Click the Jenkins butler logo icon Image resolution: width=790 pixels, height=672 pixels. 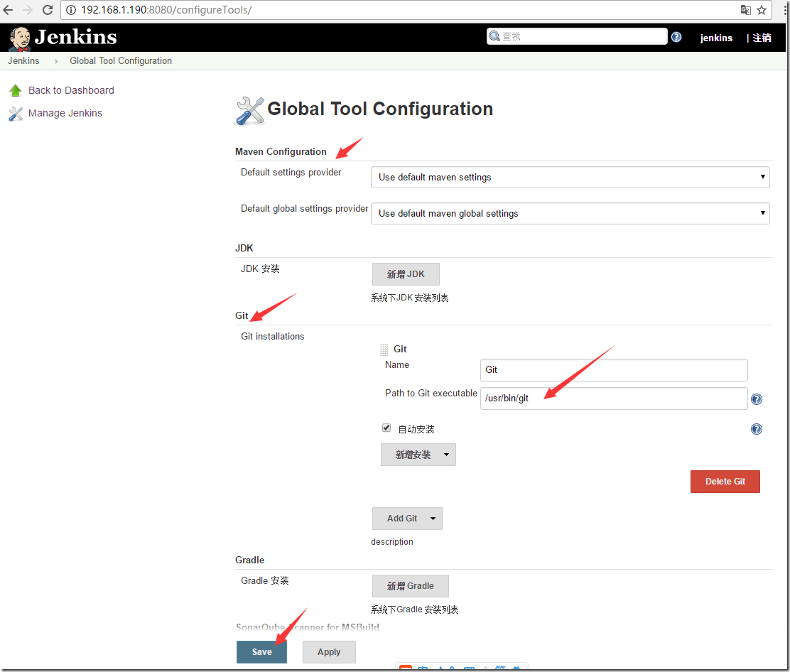click(x=20, y=39)
